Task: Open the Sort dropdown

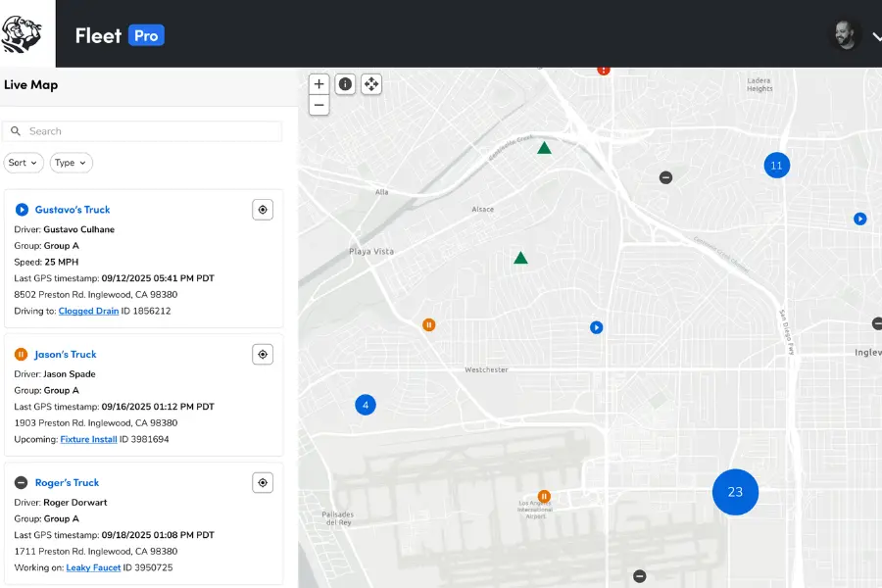Action: click(x=24, y=163)
